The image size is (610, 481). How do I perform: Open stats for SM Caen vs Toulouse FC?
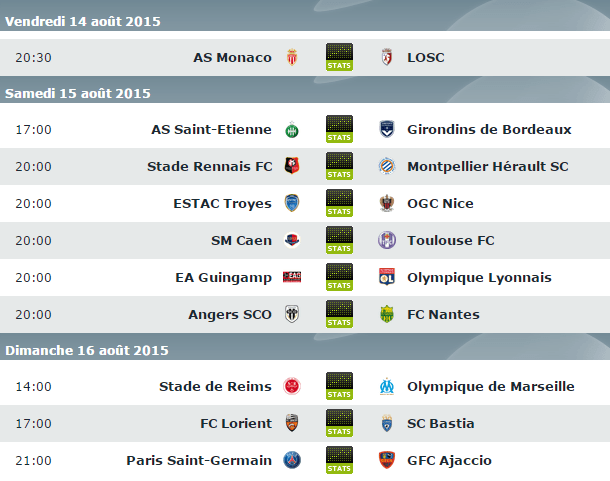click(339, 240)
